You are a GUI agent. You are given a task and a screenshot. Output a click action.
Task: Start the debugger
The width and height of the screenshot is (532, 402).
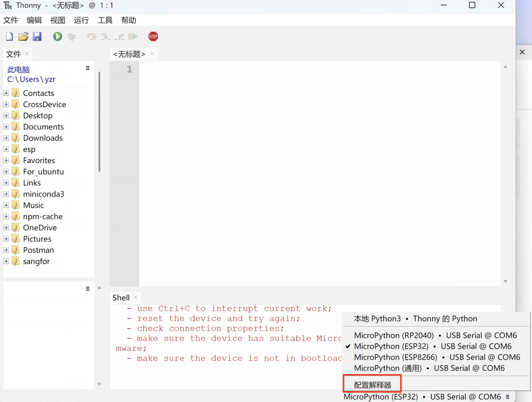(72, 36)
